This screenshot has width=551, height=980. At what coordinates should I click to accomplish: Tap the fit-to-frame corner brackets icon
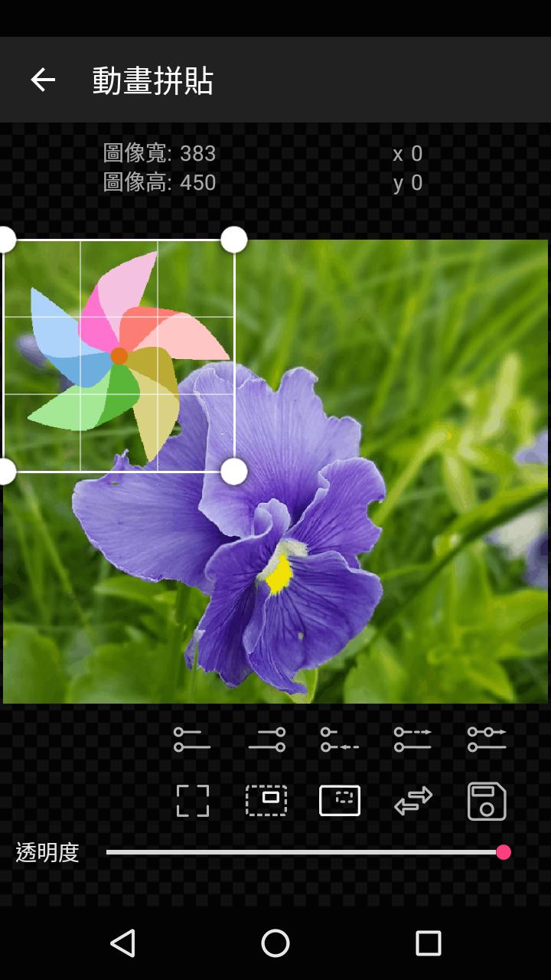192,801
